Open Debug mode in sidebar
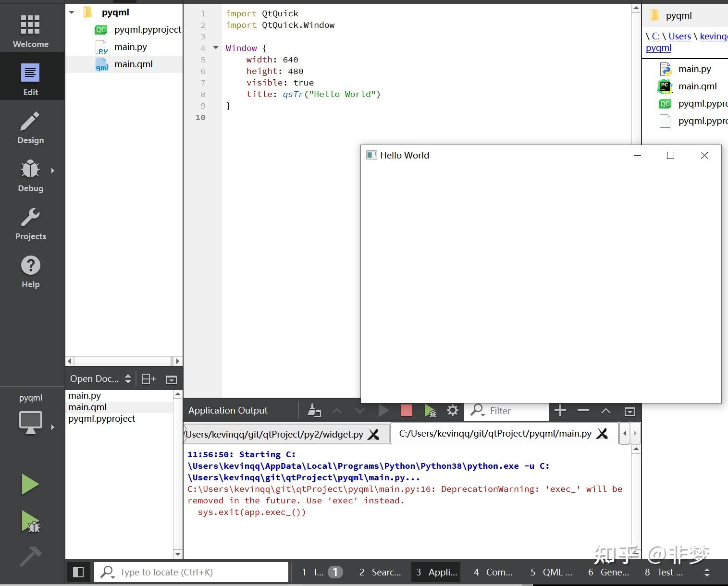Image resolution: width=728 pixels, height=586 pixels. point(30,176)
